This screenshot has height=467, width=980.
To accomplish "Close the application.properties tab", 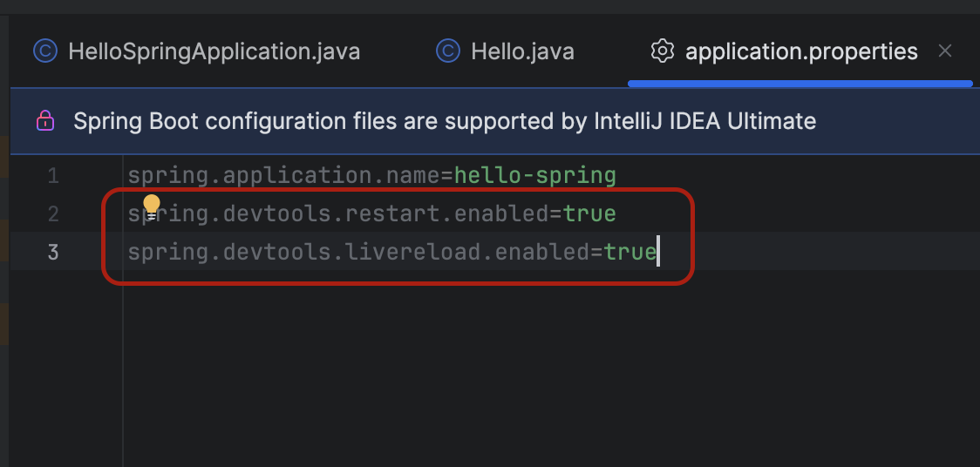I will [944, 51].
